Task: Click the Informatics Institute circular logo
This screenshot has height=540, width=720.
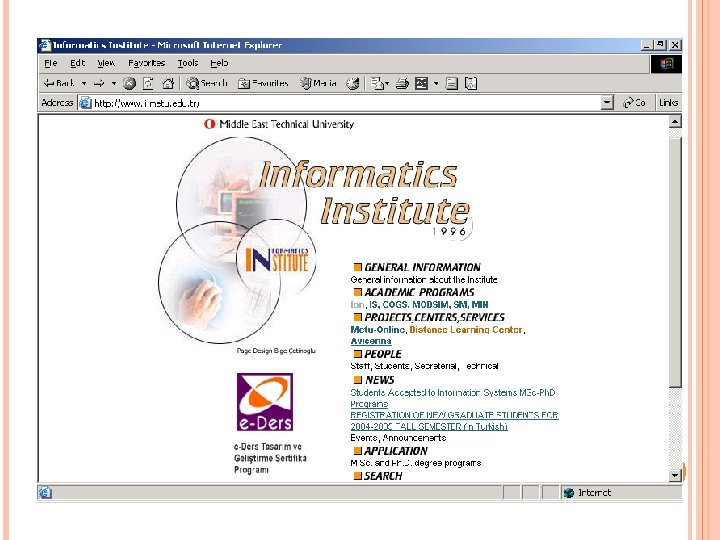Action: (x=276, y=260)
